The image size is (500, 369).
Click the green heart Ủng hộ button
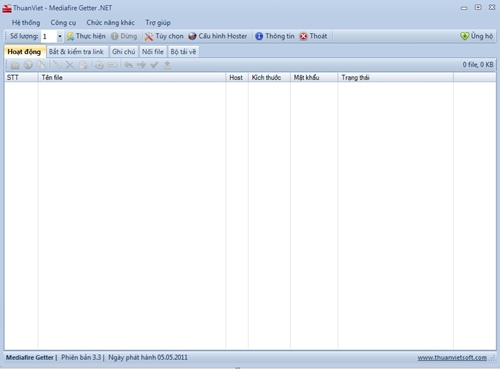[x=477, y=36]
